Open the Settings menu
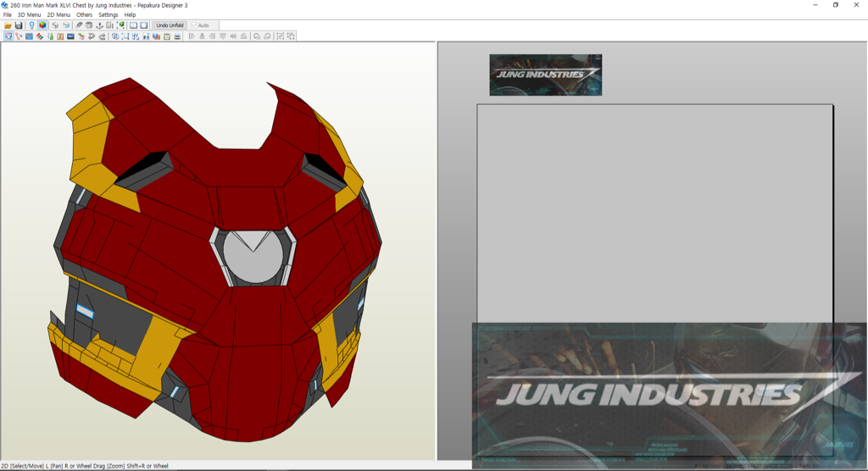 coord(108,15)
